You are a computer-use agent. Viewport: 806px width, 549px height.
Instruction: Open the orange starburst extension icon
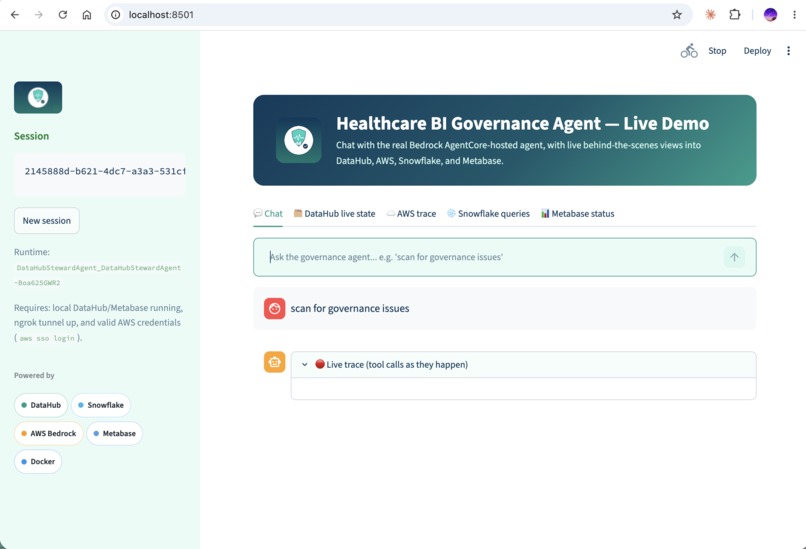click(x=710, y=15)
